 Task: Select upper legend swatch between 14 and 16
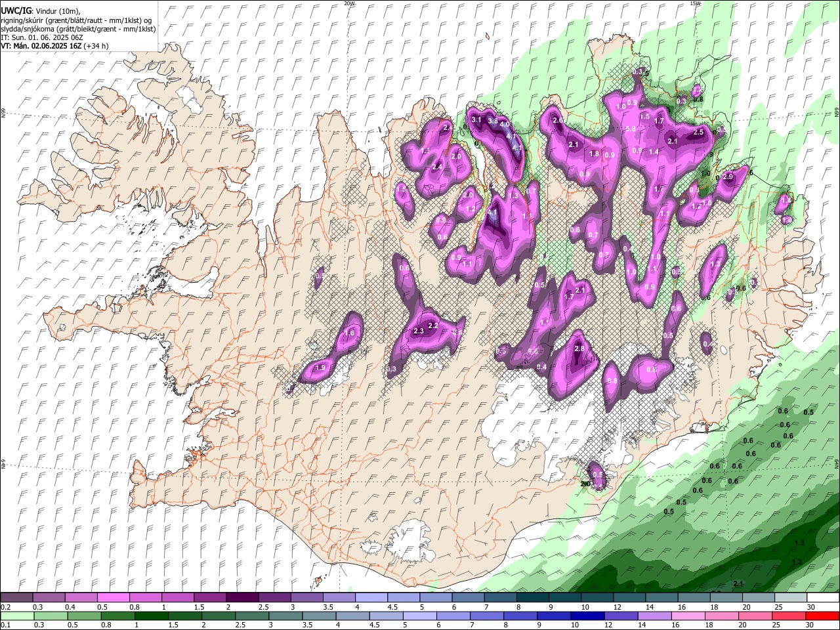660,598
